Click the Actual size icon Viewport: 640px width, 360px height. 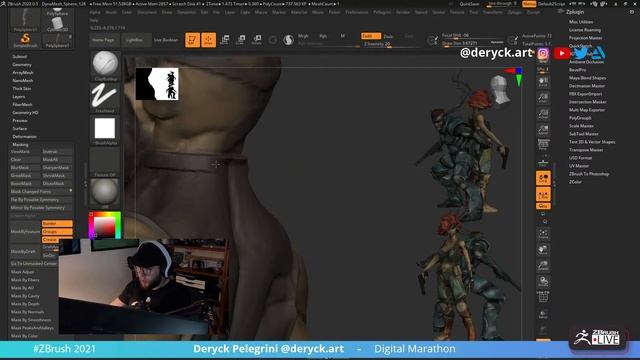coord(543,114)
